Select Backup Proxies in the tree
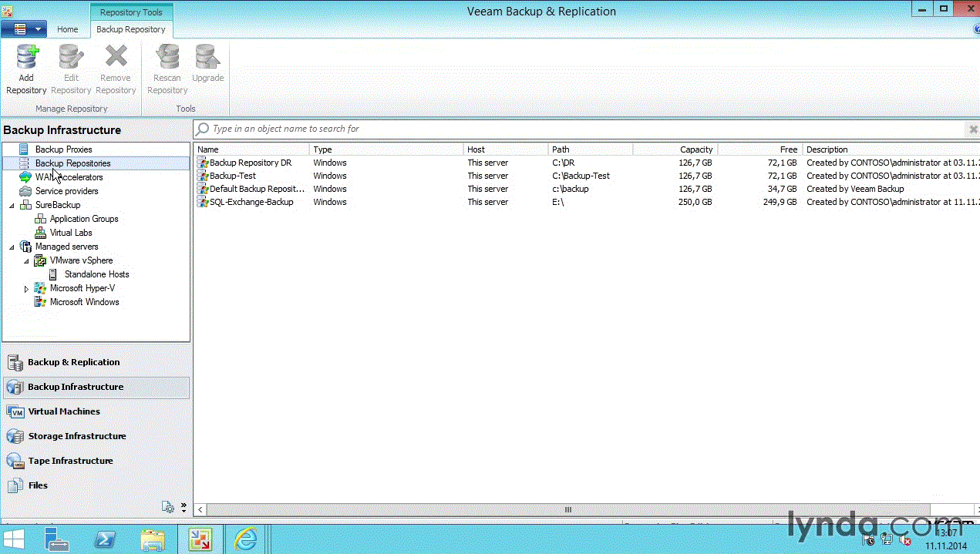 [63, 149]
